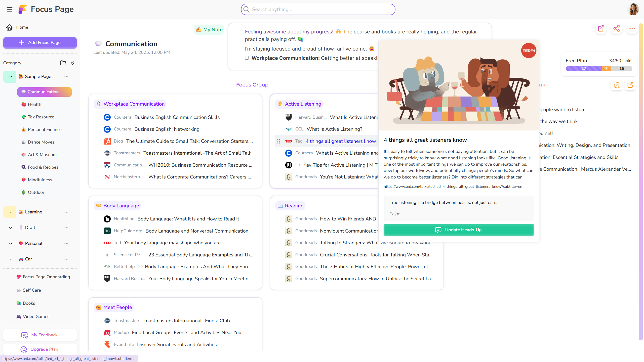Click the add link icon
The image size is (644, 362).
click(617, 85)
